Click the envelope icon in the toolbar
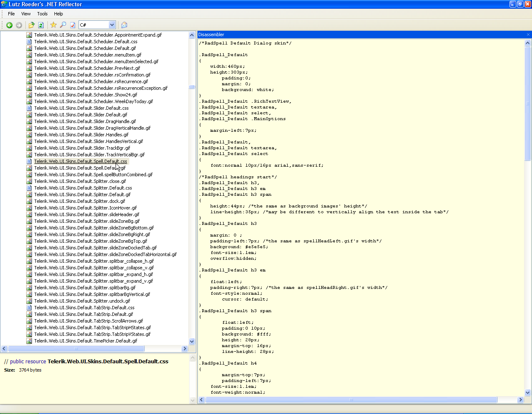The width and height of the screenshot is (532, 414). coord(124,25)
